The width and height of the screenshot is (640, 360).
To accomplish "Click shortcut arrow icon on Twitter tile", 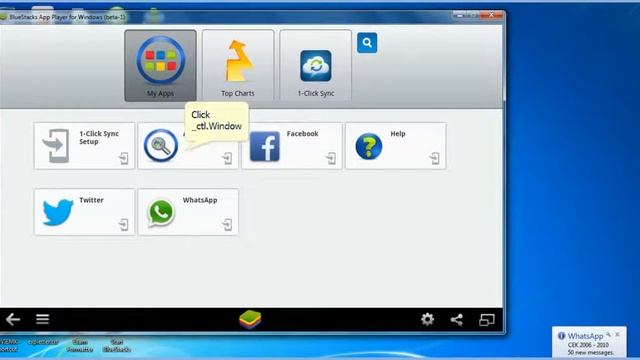I will (124, 224).
